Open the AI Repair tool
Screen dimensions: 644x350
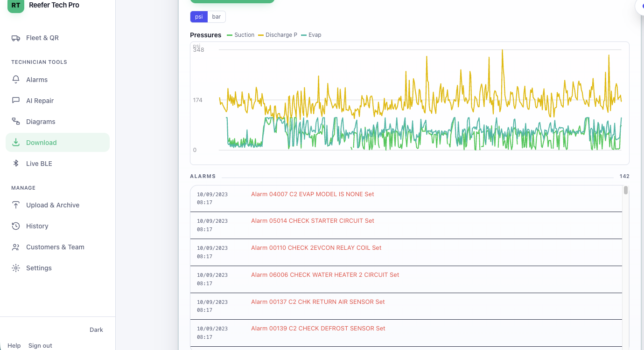tap(58, 101)
